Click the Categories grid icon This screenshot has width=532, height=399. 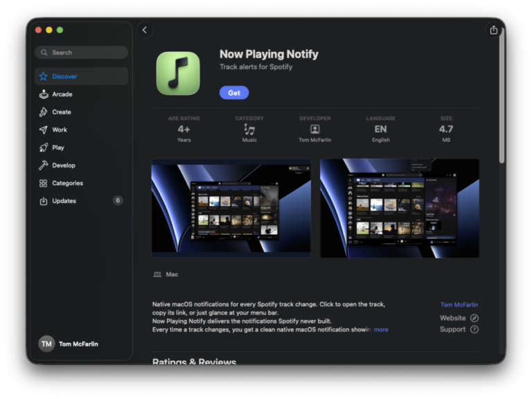pos(44,183)
